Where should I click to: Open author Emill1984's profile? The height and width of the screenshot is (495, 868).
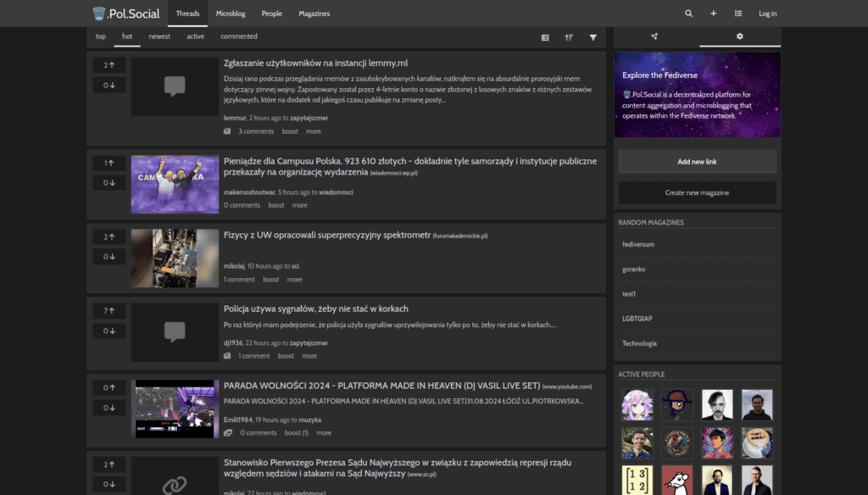coord(237,420)
